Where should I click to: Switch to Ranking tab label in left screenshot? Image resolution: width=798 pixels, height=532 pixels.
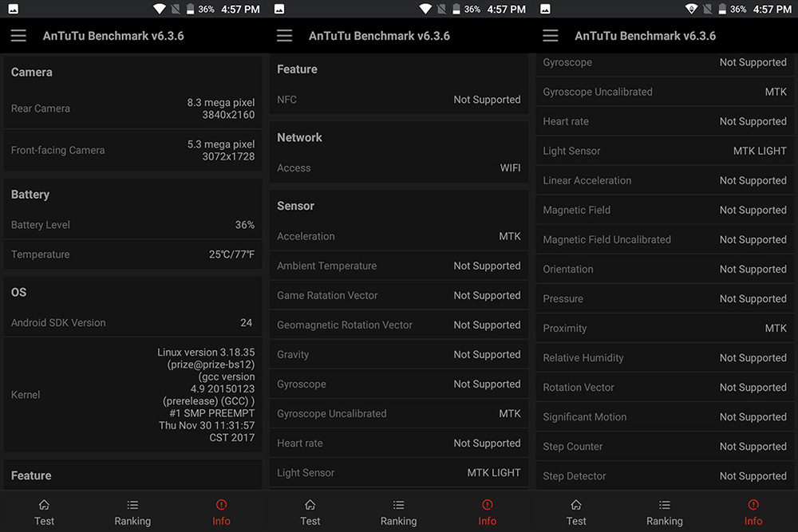click(132, 522)
